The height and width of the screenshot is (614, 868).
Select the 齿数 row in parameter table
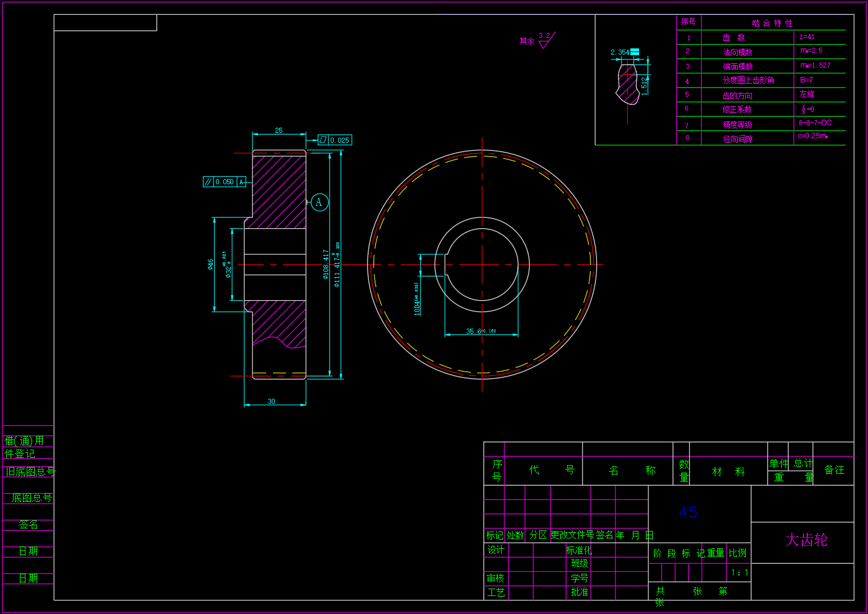point(734,38)
